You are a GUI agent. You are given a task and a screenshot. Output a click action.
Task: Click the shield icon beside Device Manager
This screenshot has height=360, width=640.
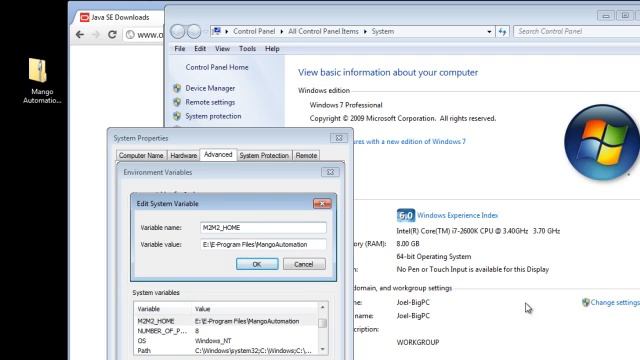pos(177,88)
